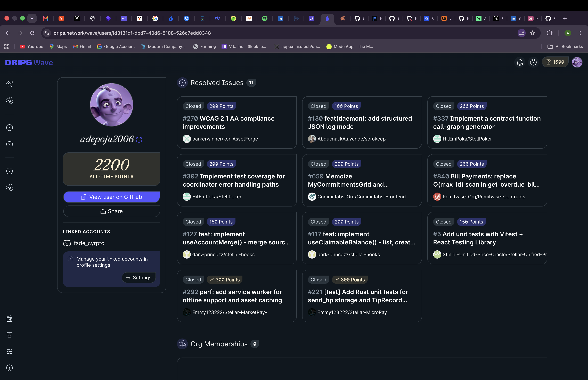Open the Chrome profile A icon
Image resolution: width=588 pixels, height=380 pixels.
coord(568,33)
